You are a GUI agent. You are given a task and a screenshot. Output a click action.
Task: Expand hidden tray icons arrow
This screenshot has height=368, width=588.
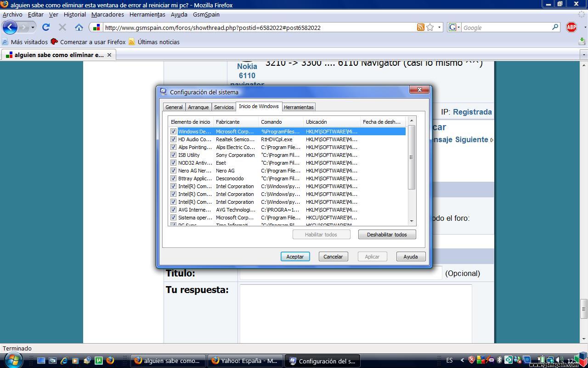[462, 360]
